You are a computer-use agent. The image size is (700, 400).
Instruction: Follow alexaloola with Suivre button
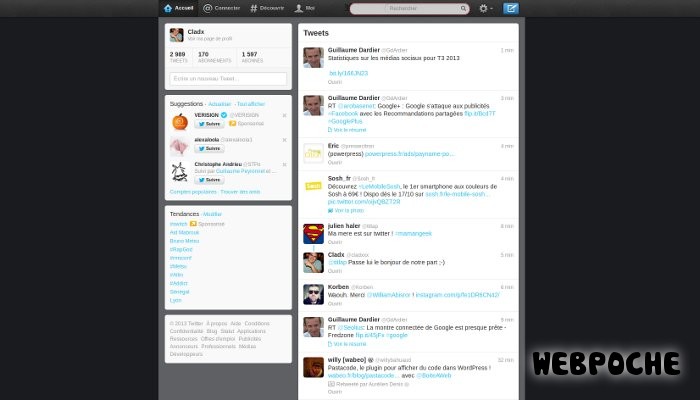(x=209, y=148)
